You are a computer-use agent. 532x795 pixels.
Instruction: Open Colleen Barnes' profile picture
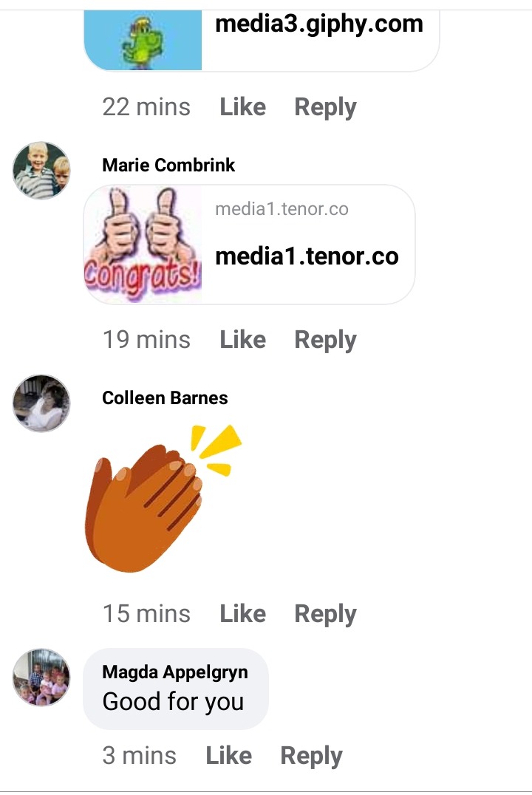pos(41,403)
